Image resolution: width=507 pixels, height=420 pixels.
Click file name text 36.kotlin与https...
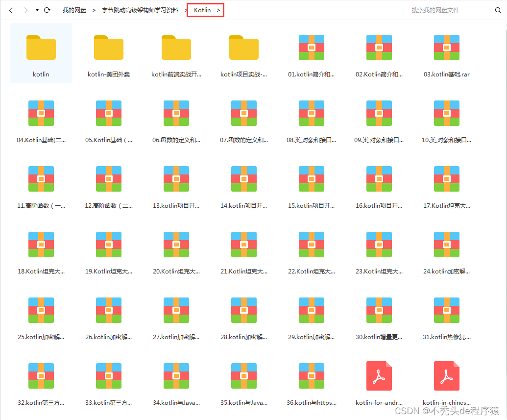312,403
